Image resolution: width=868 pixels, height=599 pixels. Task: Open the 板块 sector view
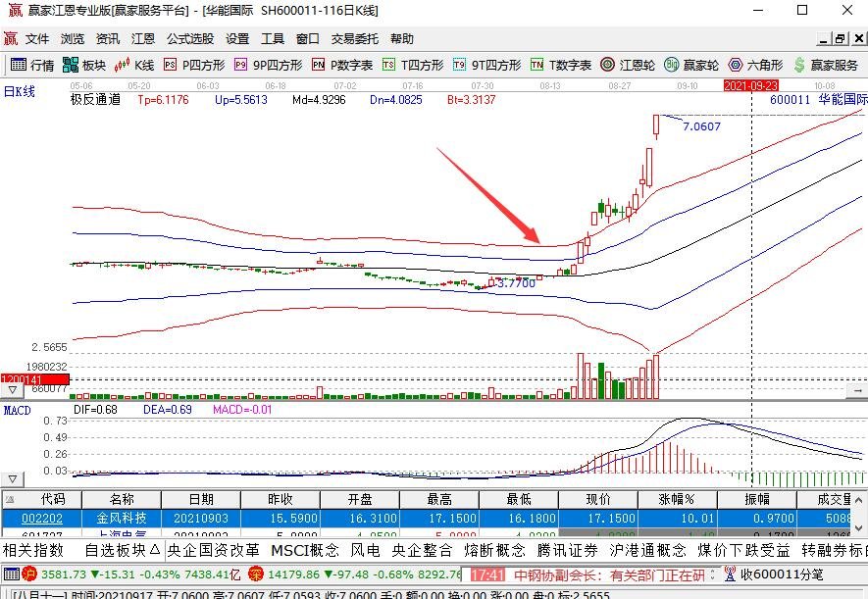pos(84,66)
